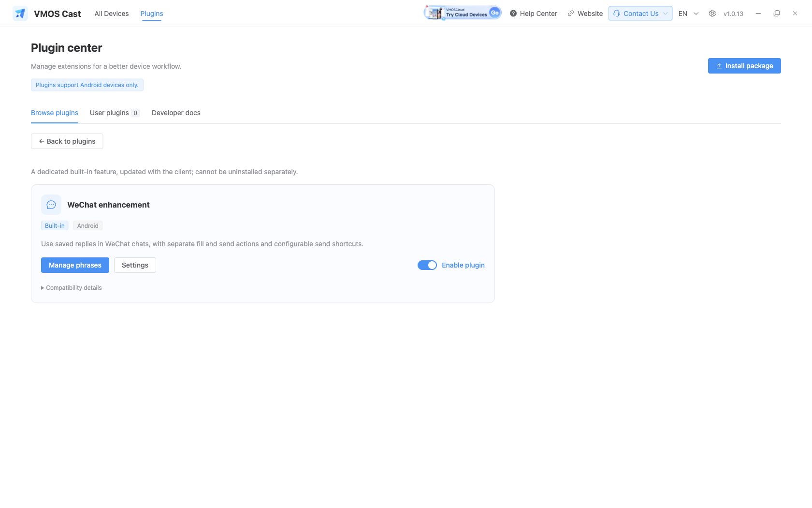Close the VMOS Cast window

point(795,14)
